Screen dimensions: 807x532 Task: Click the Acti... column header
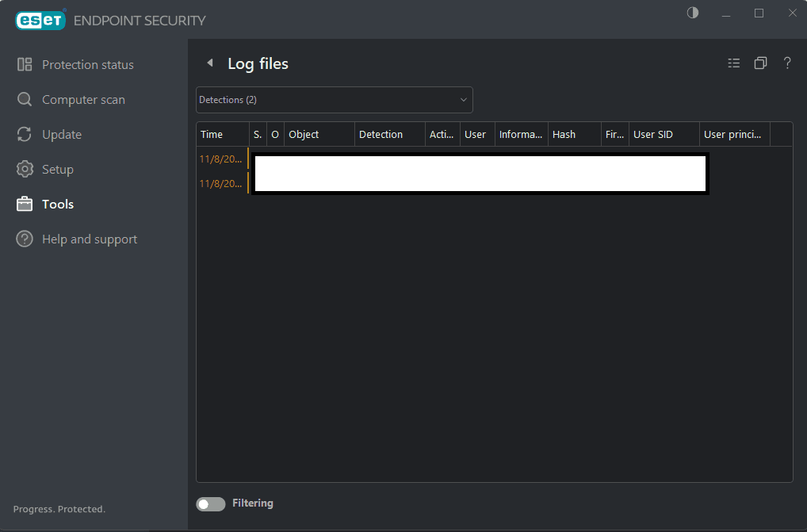(x=442, y=134)
